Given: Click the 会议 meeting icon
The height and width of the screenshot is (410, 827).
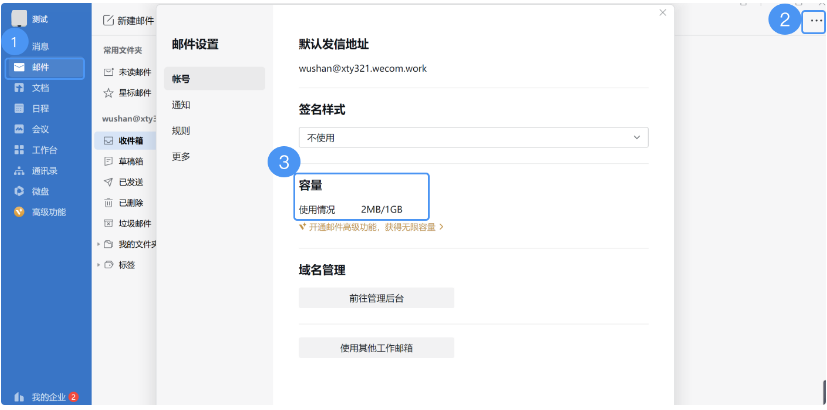Looking at the screenshot, I should click(x=19, y=129).
